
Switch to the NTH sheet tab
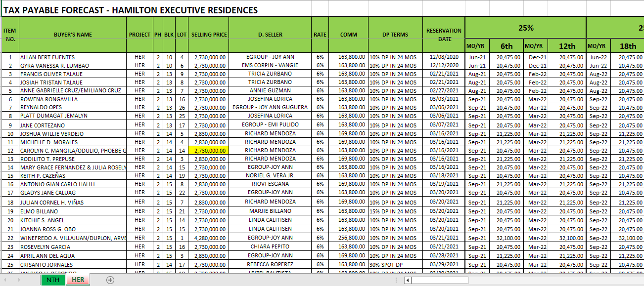[52, 280]
